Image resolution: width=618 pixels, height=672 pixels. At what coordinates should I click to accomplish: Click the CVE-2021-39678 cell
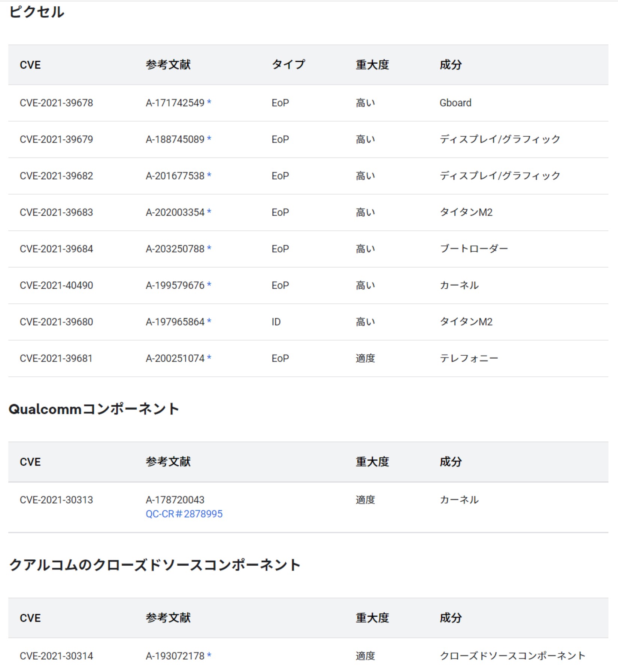coord(56,103)
